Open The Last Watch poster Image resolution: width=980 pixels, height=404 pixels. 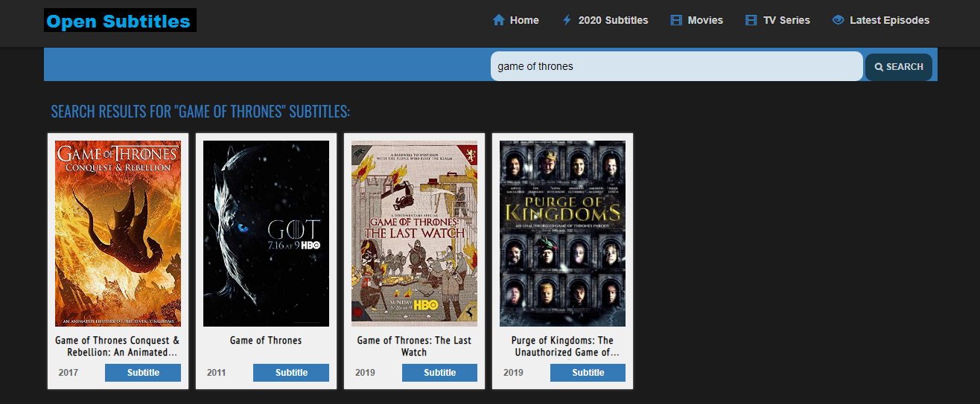414,234
